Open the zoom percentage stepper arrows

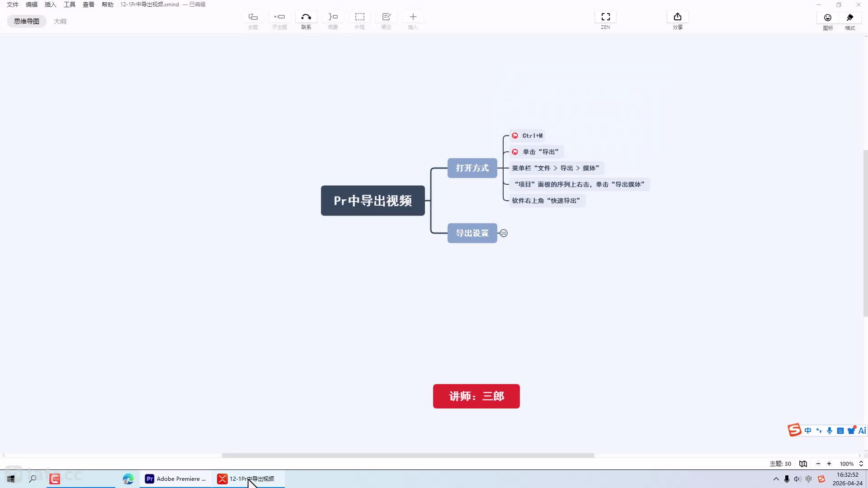click(861, 464)
